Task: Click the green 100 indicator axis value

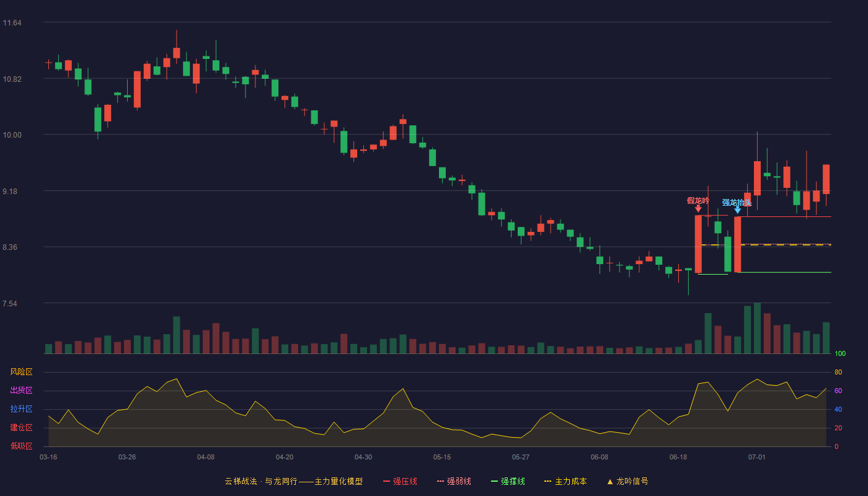Action: pos(840,354)
